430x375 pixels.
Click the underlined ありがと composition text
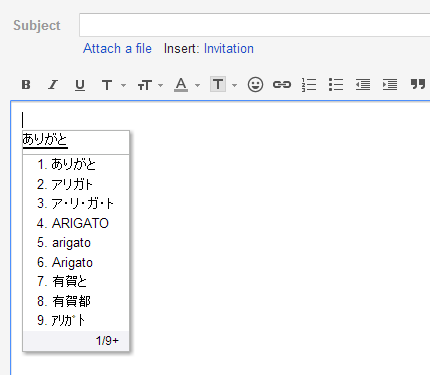(45, 139)
